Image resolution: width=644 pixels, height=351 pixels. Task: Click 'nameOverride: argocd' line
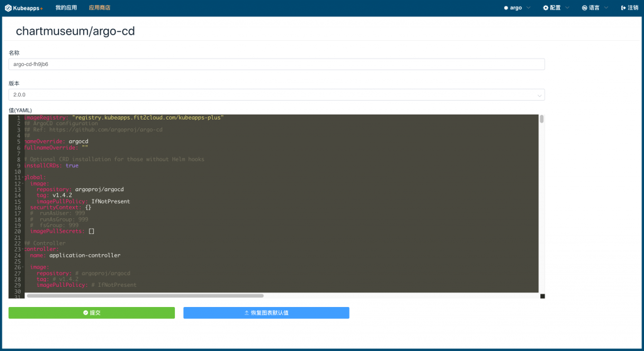click(x=56, y=142)
